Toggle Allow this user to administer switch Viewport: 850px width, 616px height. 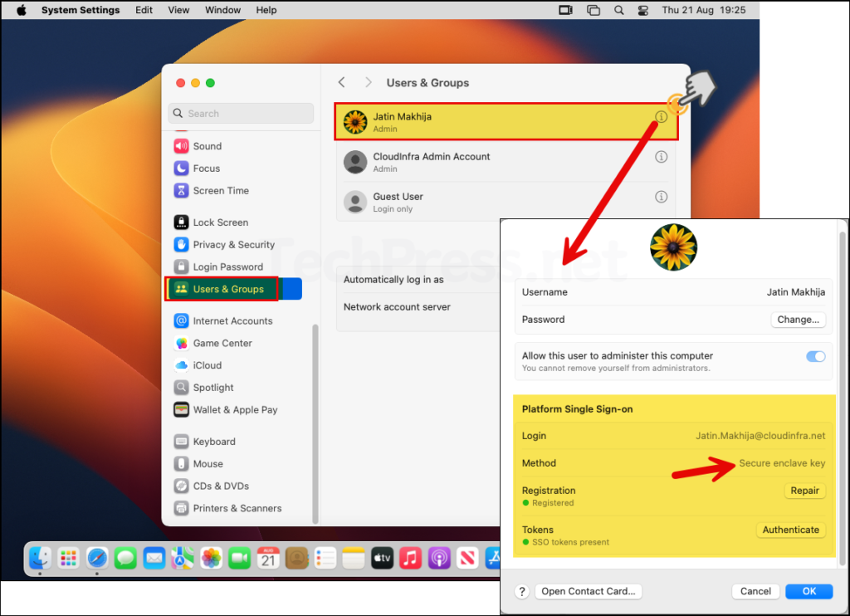[x=815, y=356]
